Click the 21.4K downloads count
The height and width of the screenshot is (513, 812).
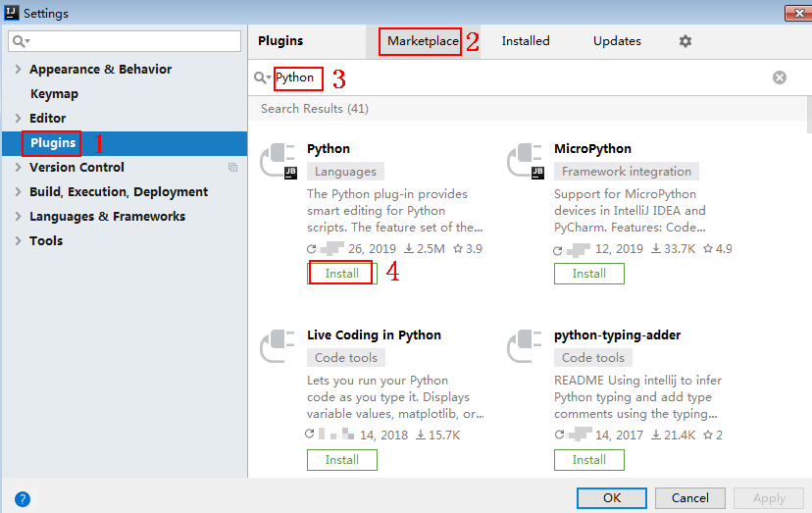673,436
